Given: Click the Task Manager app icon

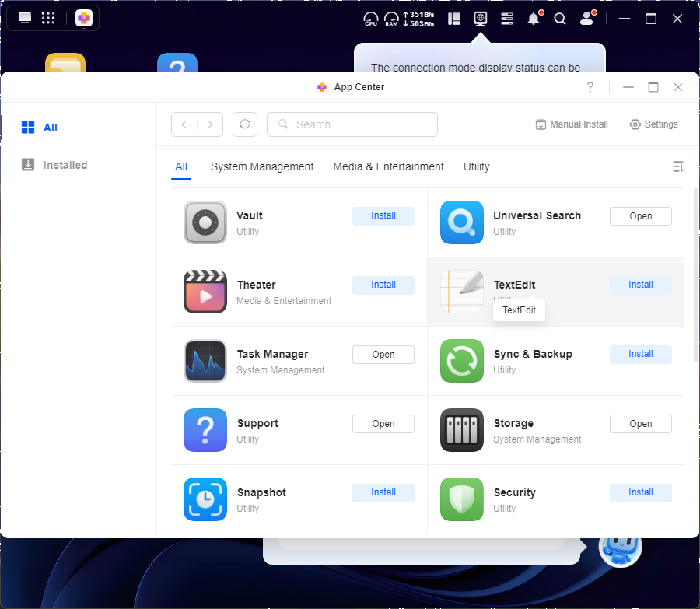Looking at the screenshot, I should click(205, 362).
